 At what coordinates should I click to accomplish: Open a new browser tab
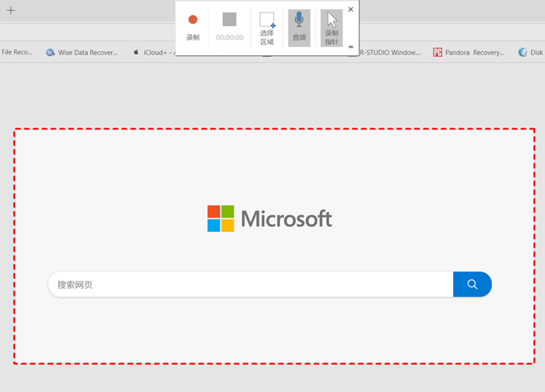point(11,11)
